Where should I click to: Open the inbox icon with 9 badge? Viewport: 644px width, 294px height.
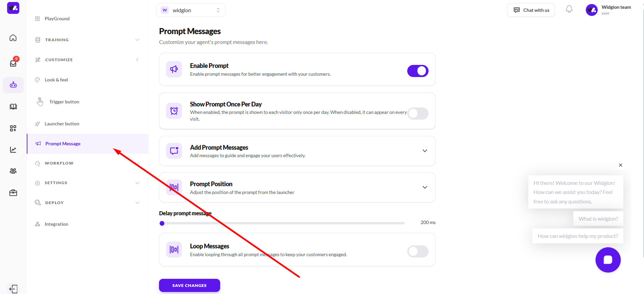[x=13, y=63]
